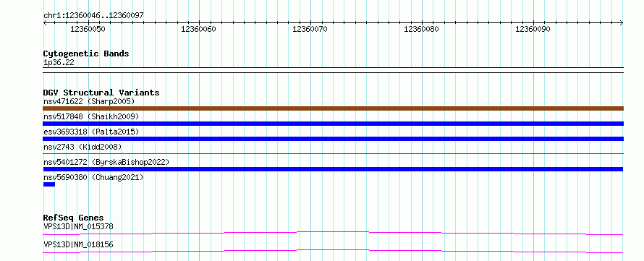Screen dimensions: 644x261
Task: Open the VPS13D|NM_018156 transcript label
Action: pyautogui.click(x=78, y=244)
